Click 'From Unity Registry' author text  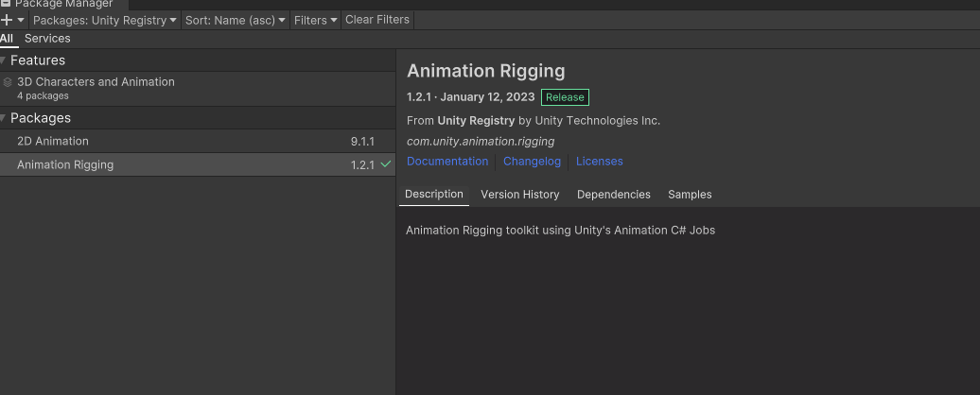534,121
